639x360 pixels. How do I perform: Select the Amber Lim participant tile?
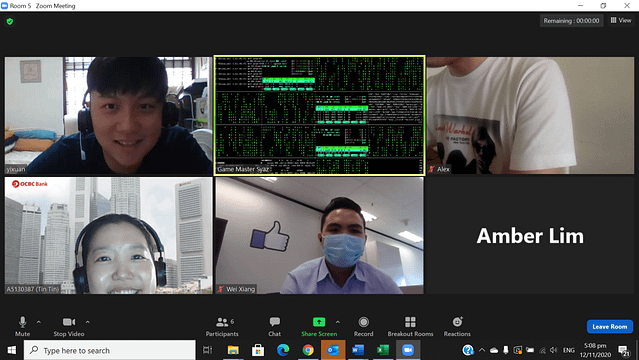(530, 236)
